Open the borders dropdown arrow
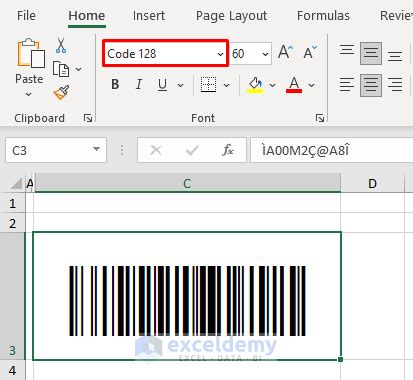This screenshot has height=380, width=413. coord(226,85)
